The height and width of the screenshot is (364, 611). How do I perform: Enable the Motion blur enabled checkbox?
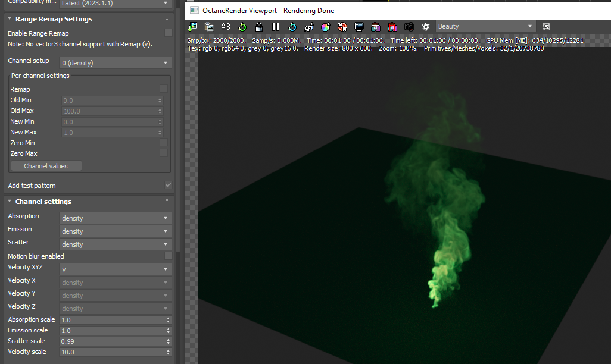[x=169, y=256]
